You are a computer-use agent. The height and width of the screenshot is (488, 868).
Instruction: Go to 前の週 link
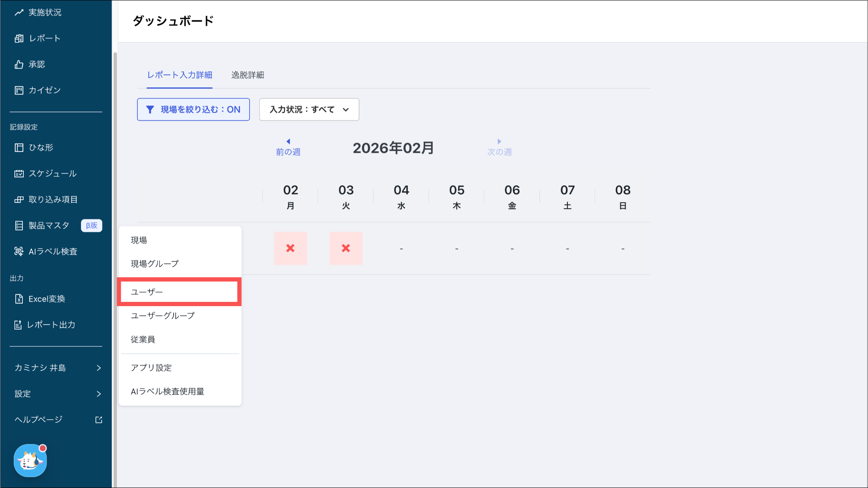(x=288, y=147)
